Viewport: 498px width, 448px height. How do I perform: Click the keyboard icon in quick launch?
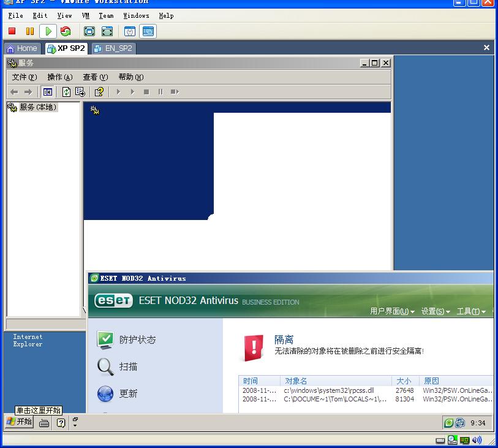[44, 423]
